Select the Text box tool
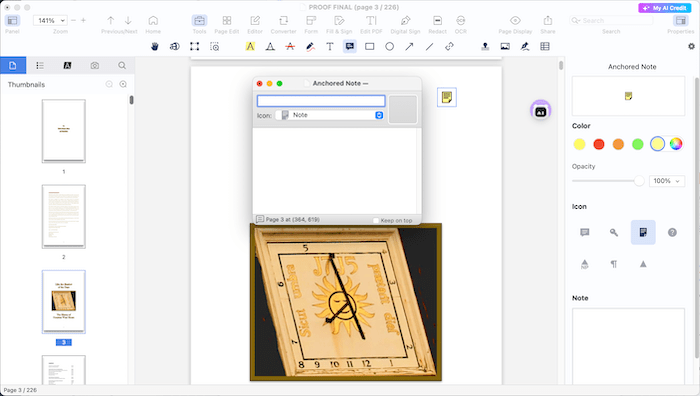 (330, 46)
